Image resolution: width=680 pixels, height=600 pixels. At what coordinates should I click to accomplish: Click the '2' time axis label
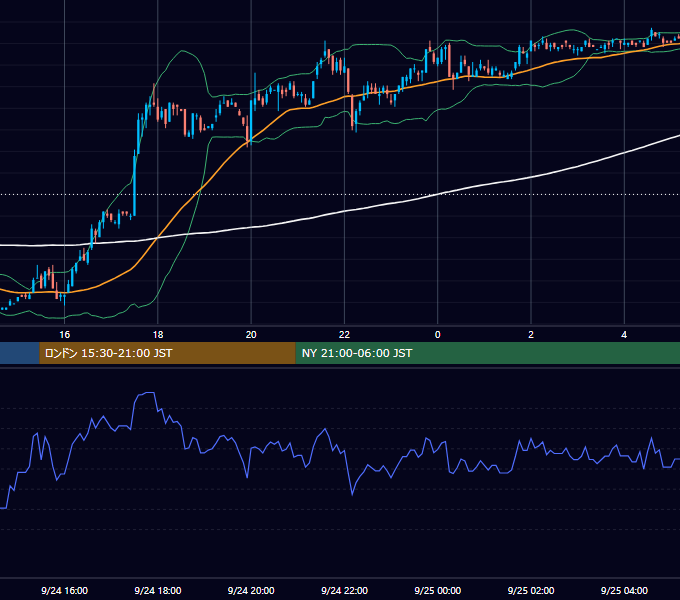coord(531,335)
